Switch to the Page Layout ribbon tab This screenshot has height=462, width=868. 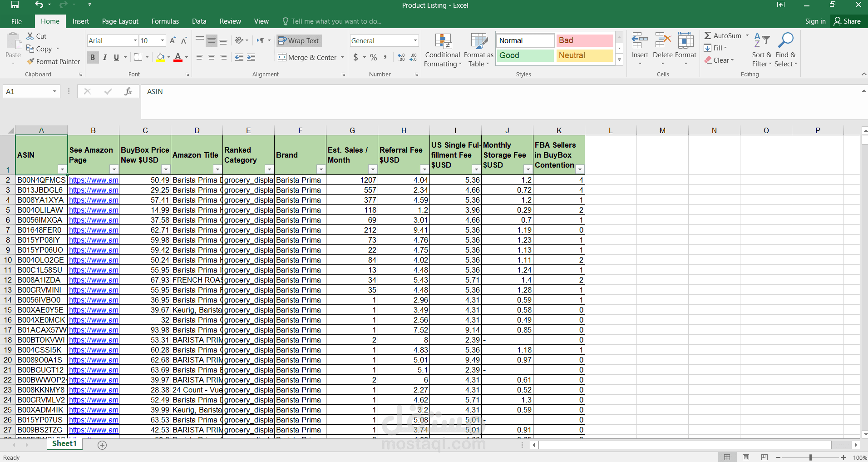click(120, 21)
